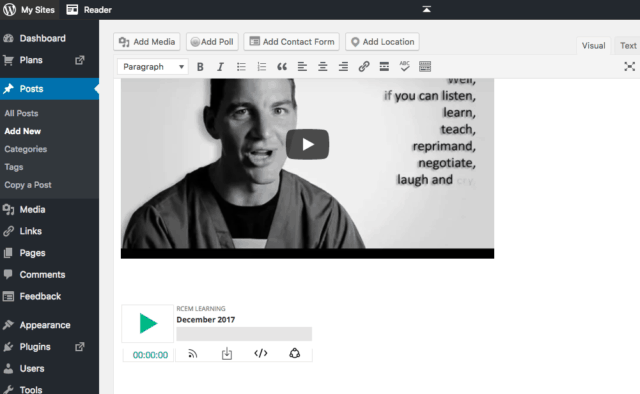This screenshot has width=640, height=394.
Task: Open the Categories submenu link
Action: (26, 149)
